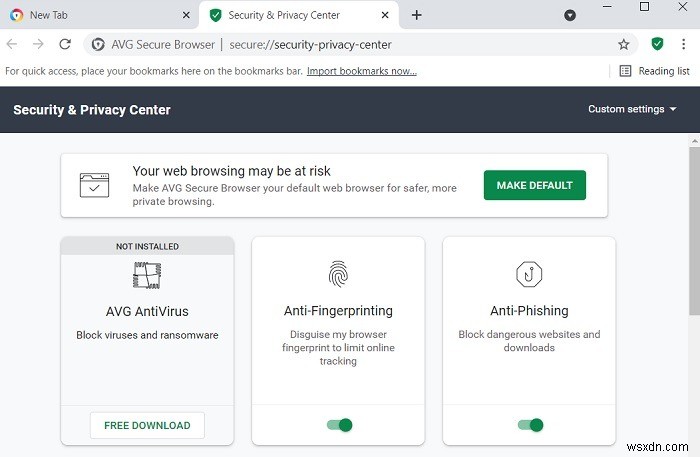
Task: Select the Security & Privacy Center tab
Action: click(x=290, y=15)
